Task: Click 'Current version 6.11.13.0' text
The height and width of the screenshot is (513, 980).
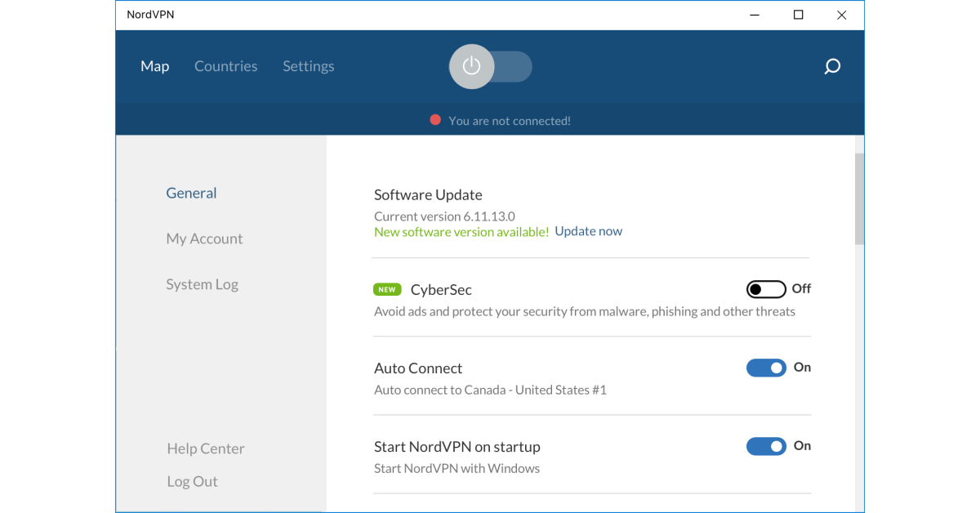Action: 444,216
